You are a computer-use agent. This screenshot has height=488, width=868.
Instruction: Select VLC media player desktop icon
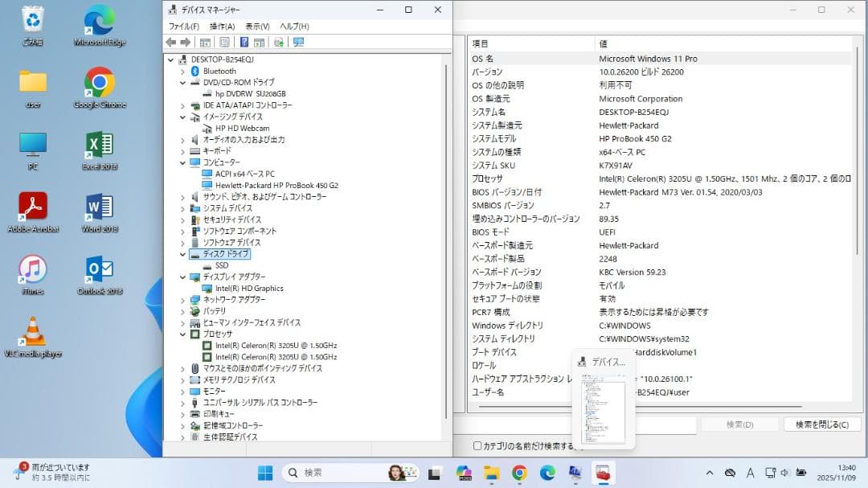click(x=33, y=338)
